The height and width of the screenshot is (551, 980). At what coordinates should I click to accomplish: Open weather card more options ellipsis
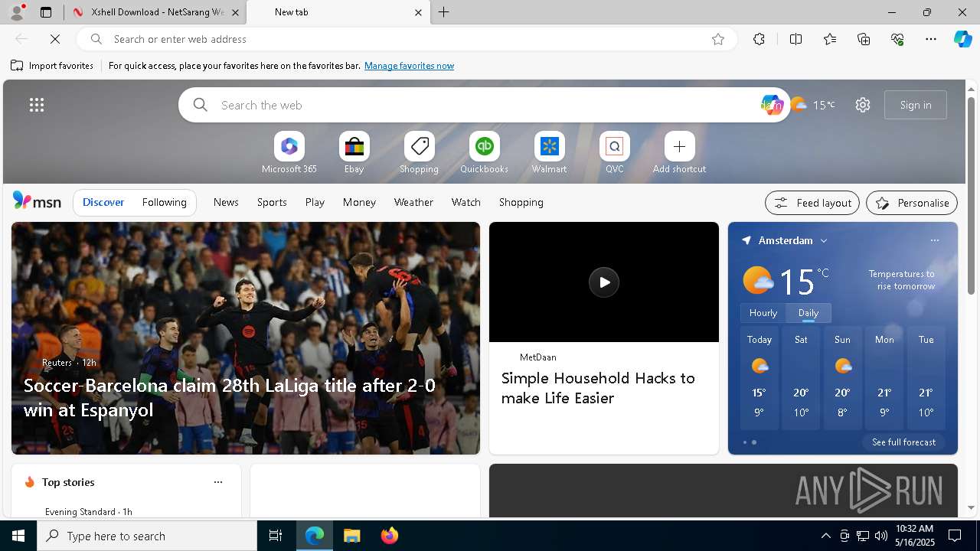934,240
